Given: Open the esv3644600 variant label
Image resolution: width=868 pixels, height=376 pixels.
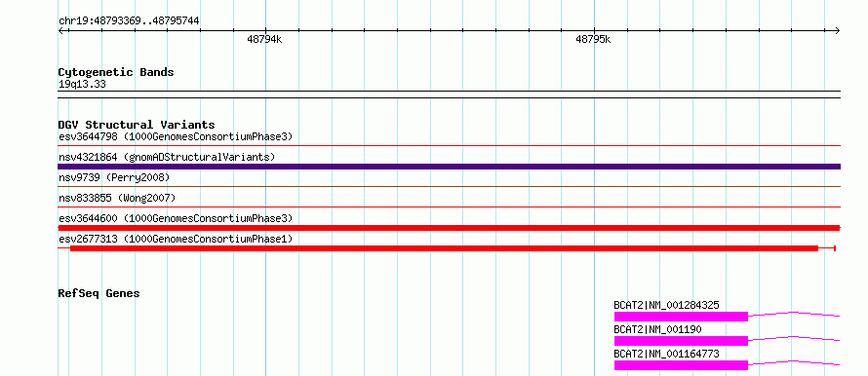Looking at the screenshot, I should tap(176, 218).
